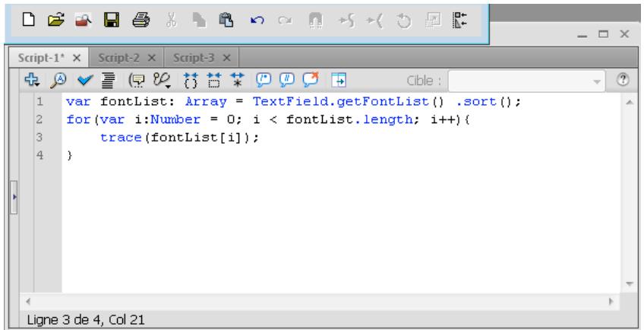Click the Copy icon in the main toolbar
The height and width of the screenshot is (330, 644).
[199, 19]
